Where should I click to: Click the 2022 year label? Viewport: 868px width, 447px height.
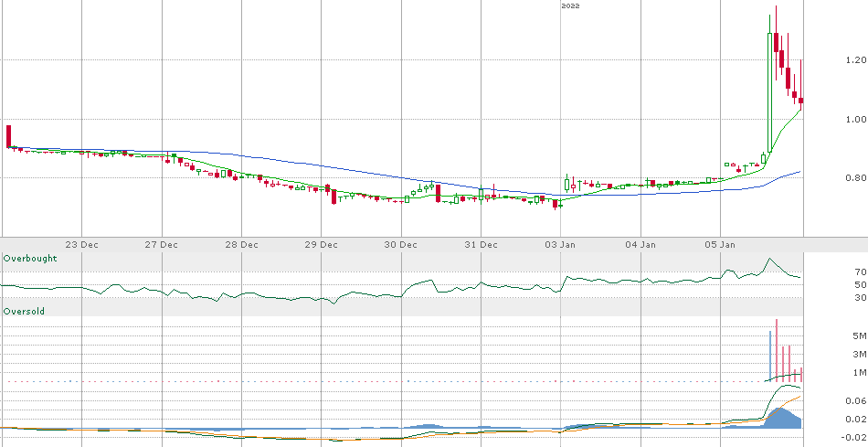click(x=570, y=5)
